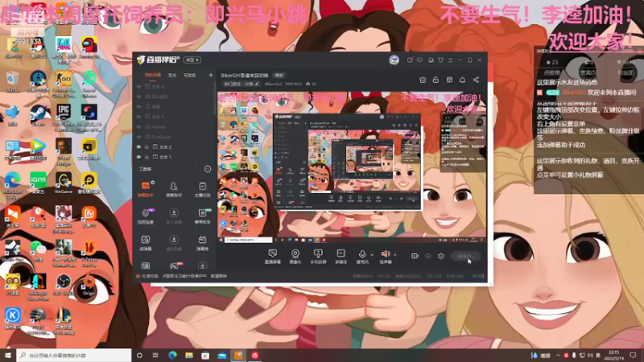
Task: Open the gear on the 弹幕助手 tool
Action: point(153,183)
